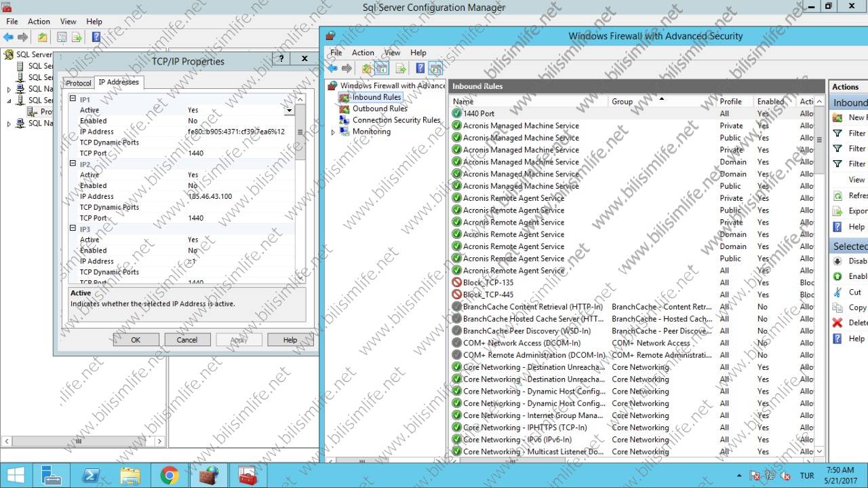Switch to SQL Configuration Manager taskbar icon
This screenshot has width=868, height=488.
pyautogui.click(x=248, y=475)
